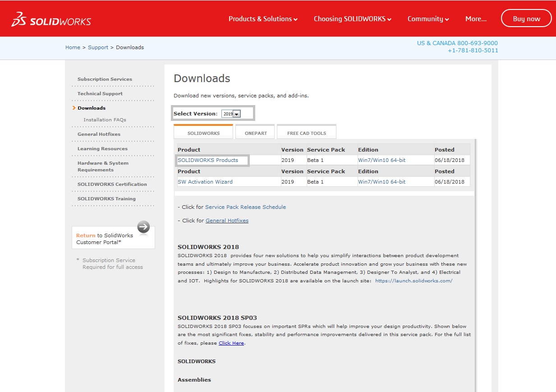Viewport: 556px width, 392px height.
Task: Open the Community menu
Action: (428, 19)
